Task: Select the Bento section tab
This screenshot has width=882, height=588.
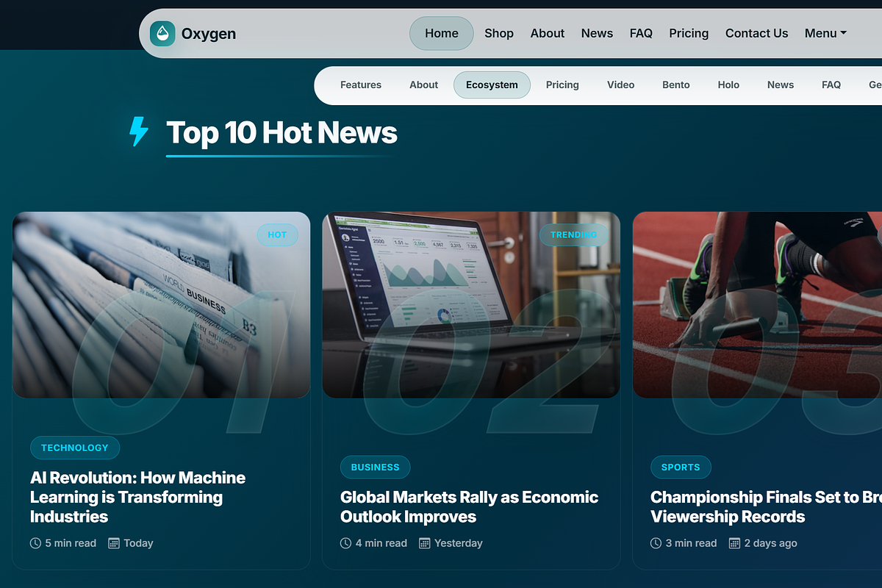Action: 675,85
